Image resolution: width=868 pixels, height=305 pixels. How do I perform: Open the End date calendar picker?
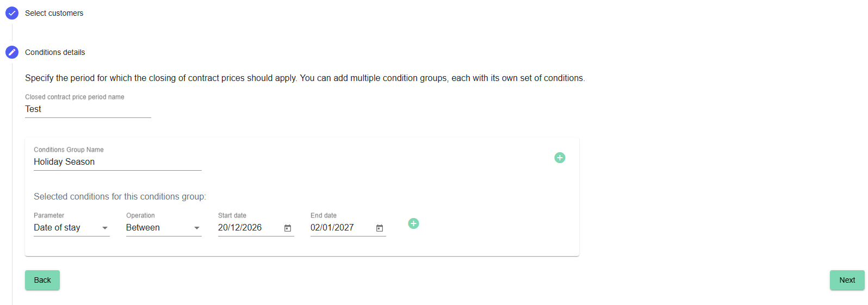point(380,228)
